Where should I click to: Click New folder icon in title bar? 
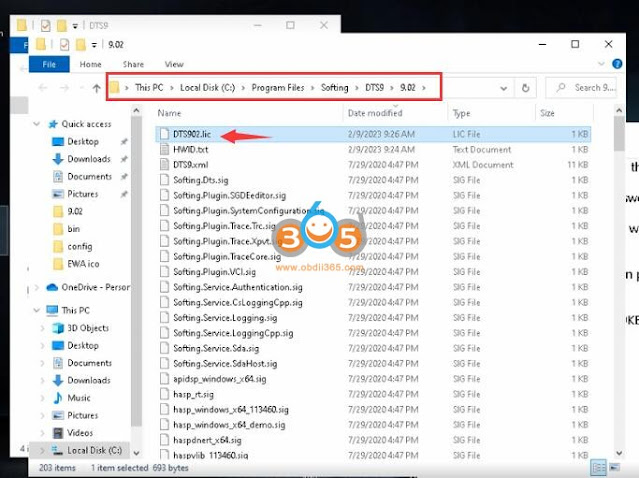tap(81, 44)
